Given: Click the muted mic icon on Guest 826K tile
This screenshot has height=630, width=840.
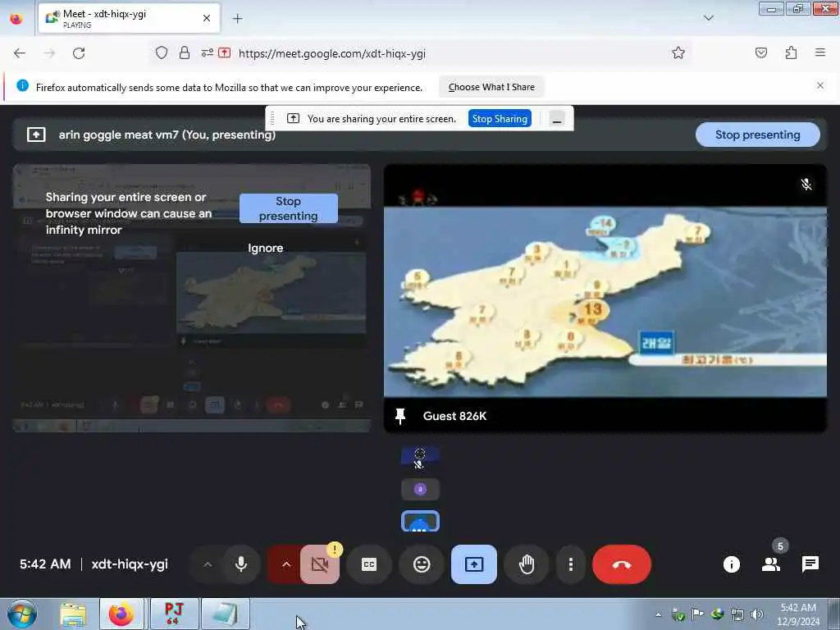Looking at the screenshot, I should [806, 185].
